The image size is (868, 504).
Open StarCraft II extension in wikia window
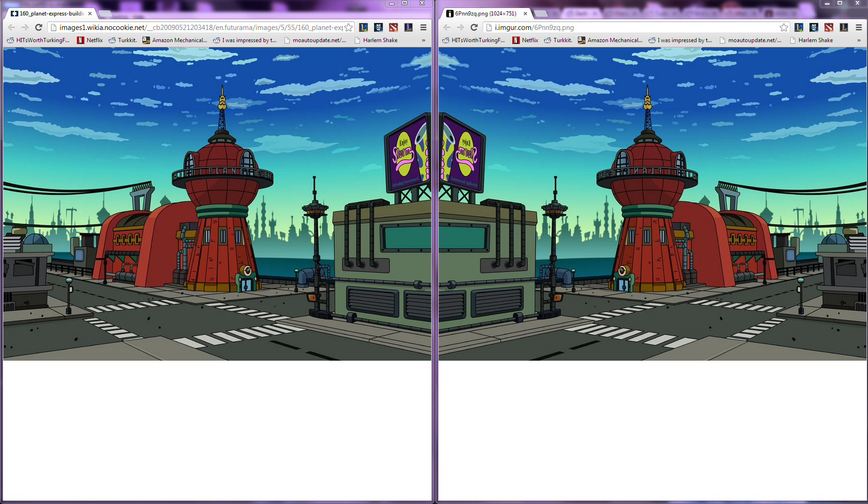(378, 28)
